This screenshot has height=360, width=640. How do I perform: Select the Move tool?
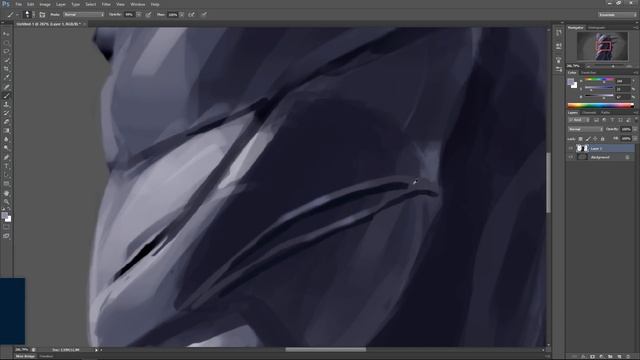(6, 34)
